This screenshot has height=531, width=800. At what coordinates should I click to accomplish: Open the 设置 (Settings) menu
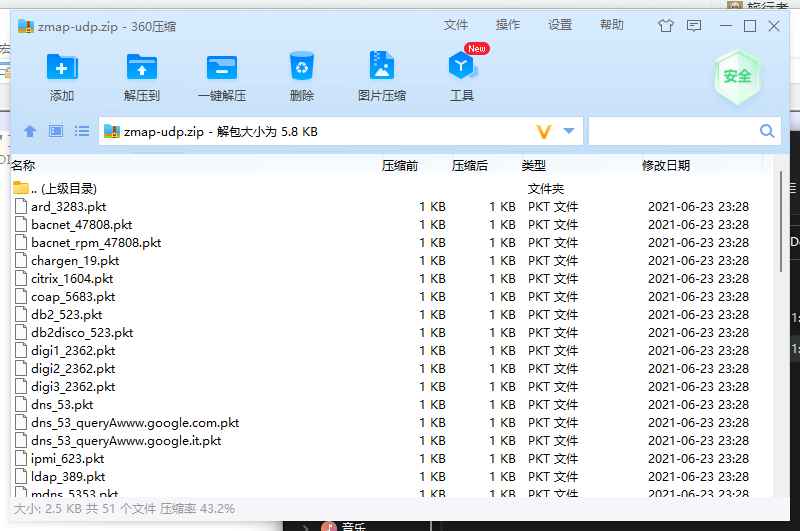pos(560,25)
